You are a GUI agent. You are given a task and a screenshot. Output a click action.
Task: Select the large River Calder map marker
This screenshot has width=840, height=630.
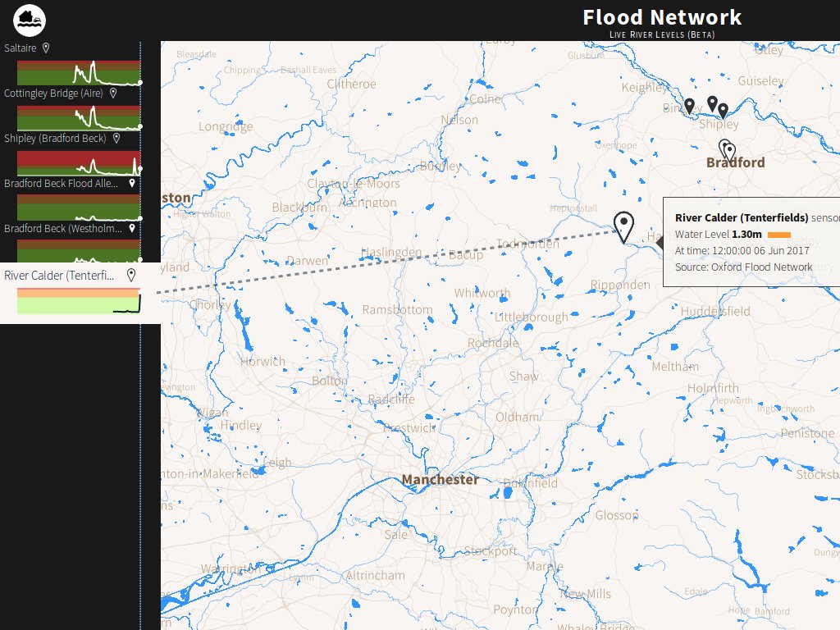point(623,226)
